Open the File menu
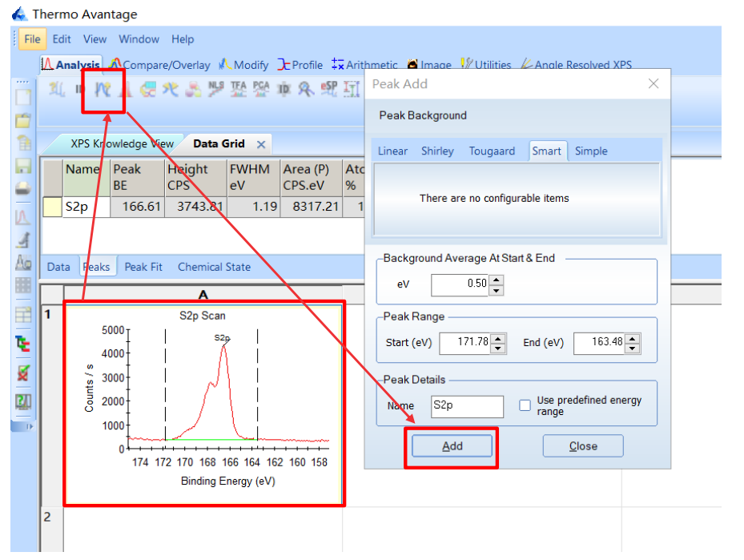The height and width of the screenshot is (560, 744). (x=32, y=39)
